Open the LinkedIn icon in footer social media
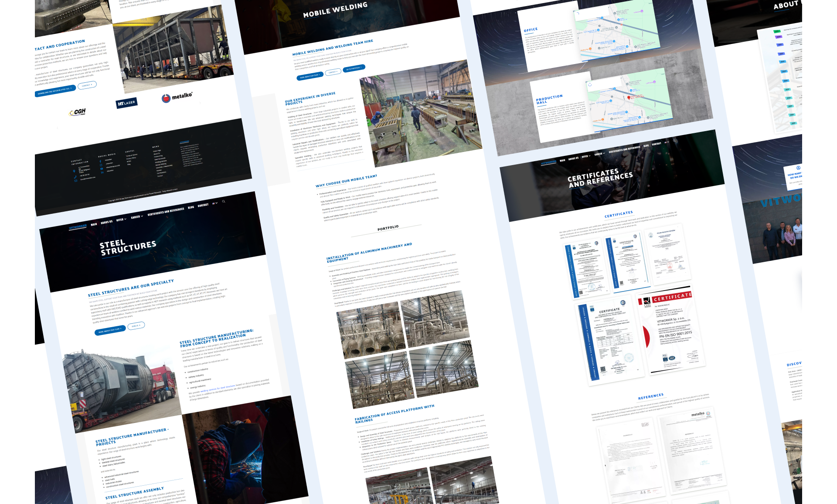Viewport: 837px width, 504px height. 102,172
